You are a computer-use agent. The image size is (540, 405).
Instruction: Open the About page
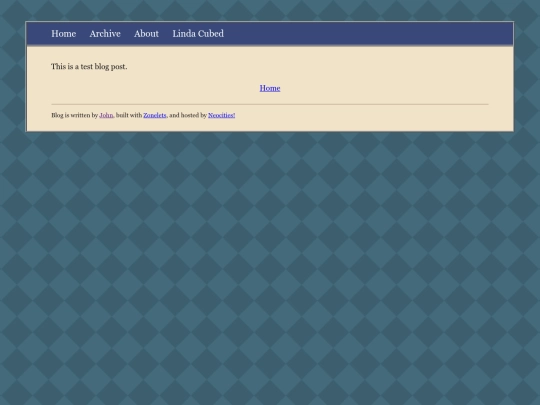[x=146, y=34]
